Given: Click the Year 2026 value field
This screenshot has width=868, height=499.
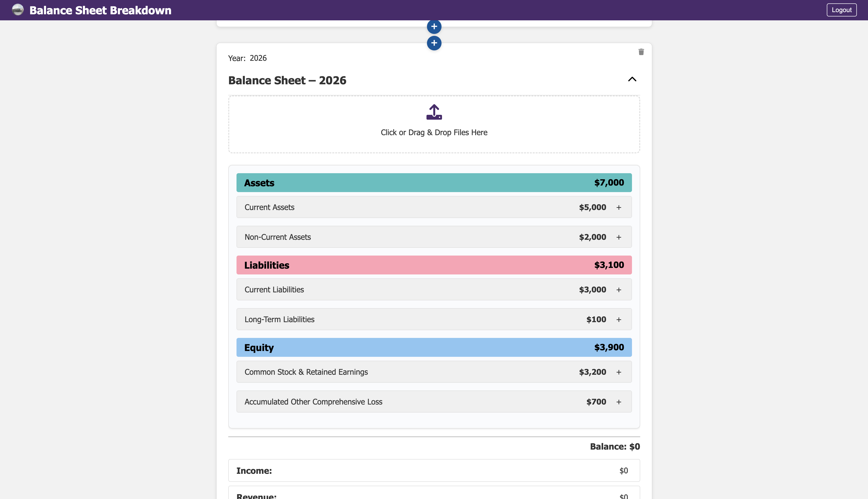Looking at the screenshot, I should click(x=258, y=58).
